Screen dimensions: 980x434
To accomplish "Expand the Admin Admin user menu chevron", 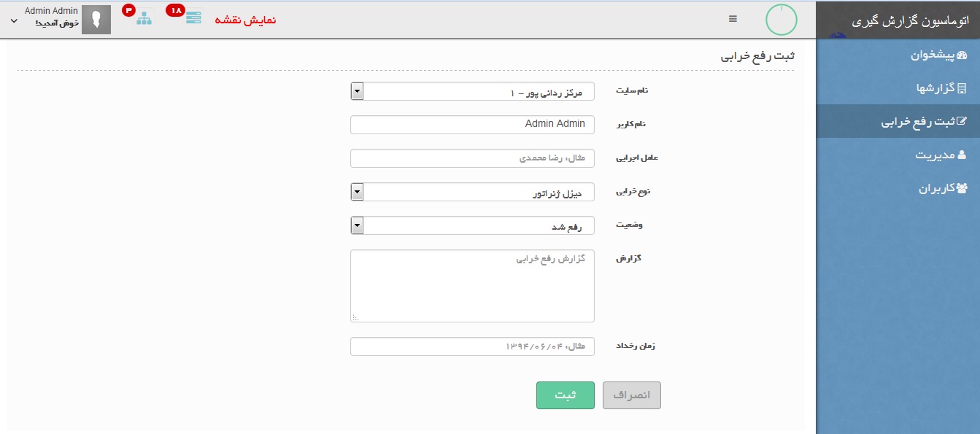I will coord(14,21).
